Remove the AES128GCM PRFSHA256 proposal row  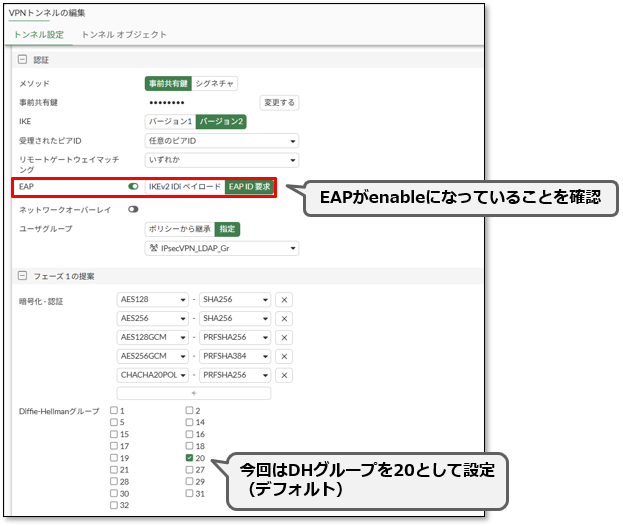[x=284, y=338]
